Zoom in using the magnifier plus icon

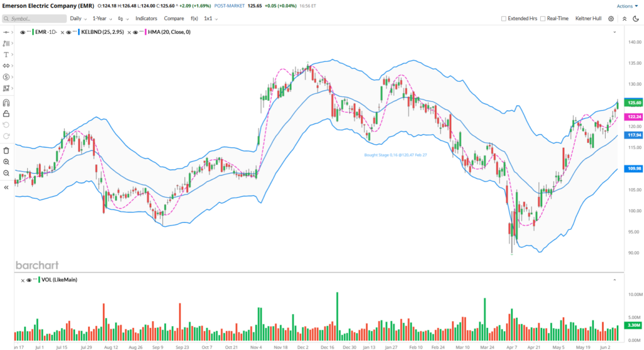click(x=6, y=162)
